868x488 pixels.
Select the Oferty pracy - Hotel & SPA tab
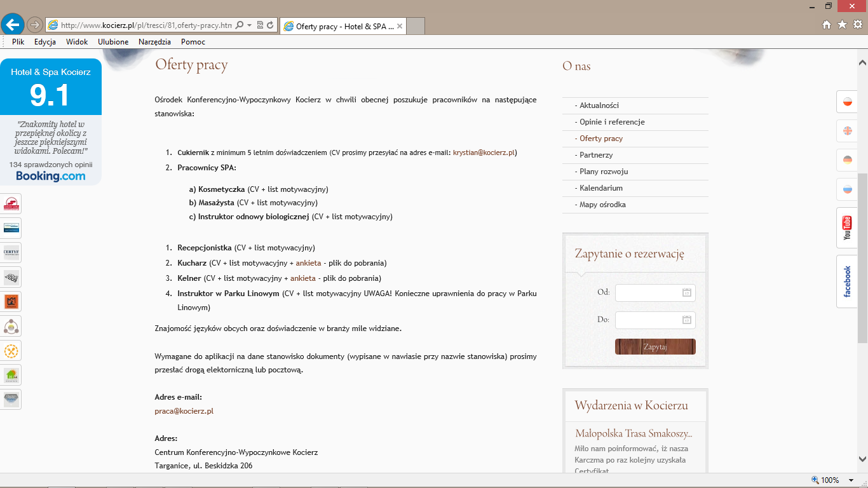pyautogui.click(x=342, y=26)
